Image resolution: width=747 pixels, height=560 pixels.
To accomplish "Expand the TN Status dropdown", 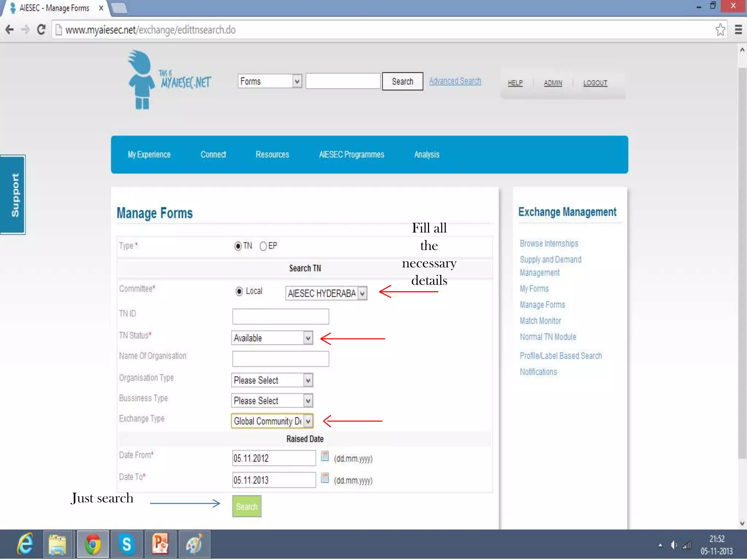I will pos(308,338).
